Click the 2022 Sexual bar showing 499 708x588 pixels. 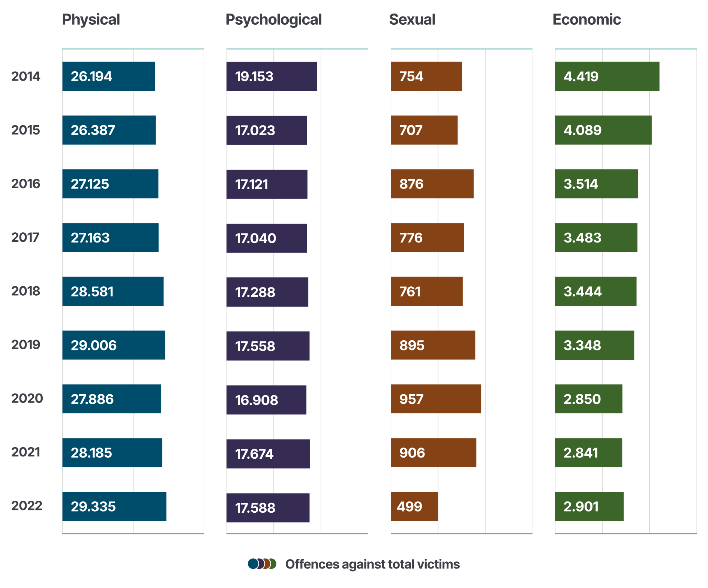414,506
